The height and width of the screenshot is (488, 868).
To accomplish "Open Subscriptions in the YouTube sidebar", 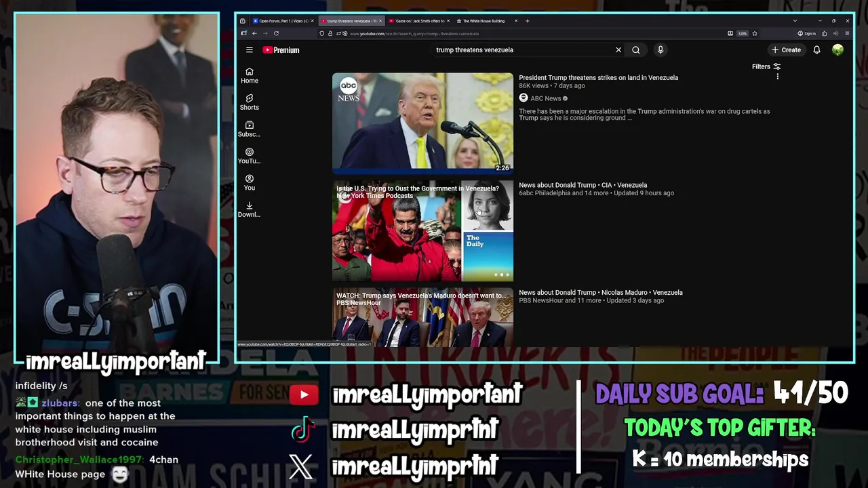I will click(250, 129).
